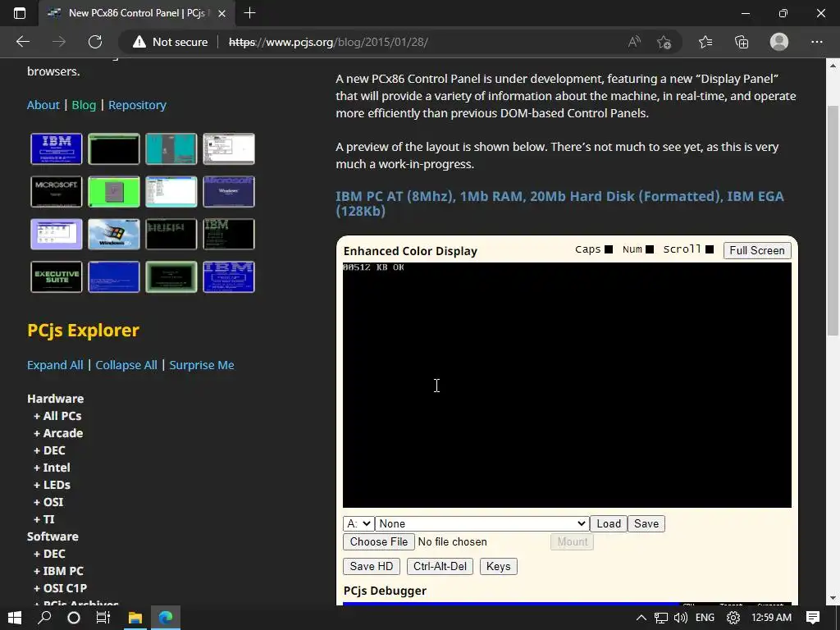Open the Collections icon

click(742, 42)
